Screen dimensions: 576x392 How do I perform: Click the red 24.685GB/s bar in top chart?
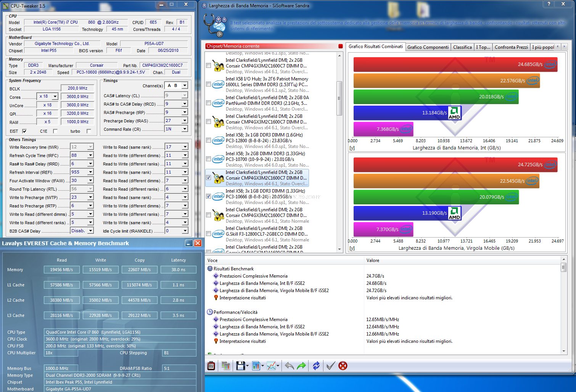click(455, 64)
